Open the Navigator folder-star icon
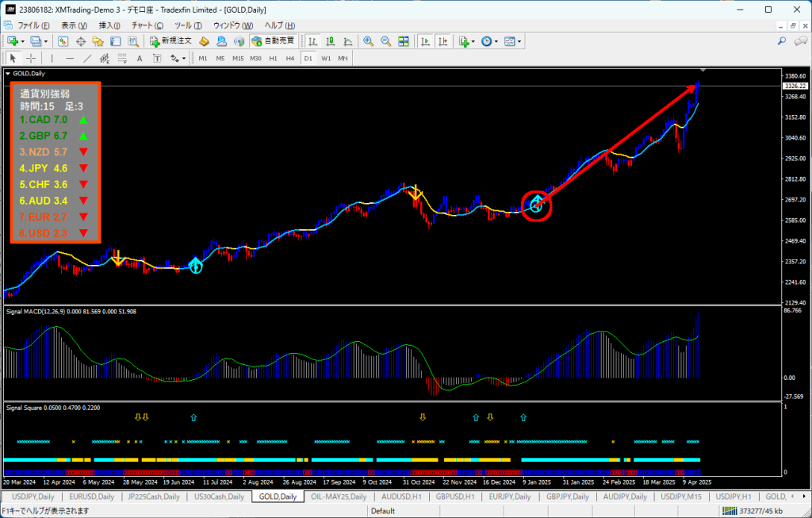The height and width of the screenshot is (518, 812). pyautogui.click(x=98, y=41)
